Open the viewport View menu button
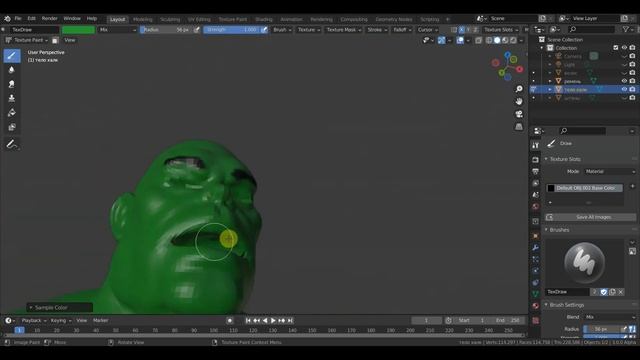Viewport: 640px width, 360px height. [70, 40]
